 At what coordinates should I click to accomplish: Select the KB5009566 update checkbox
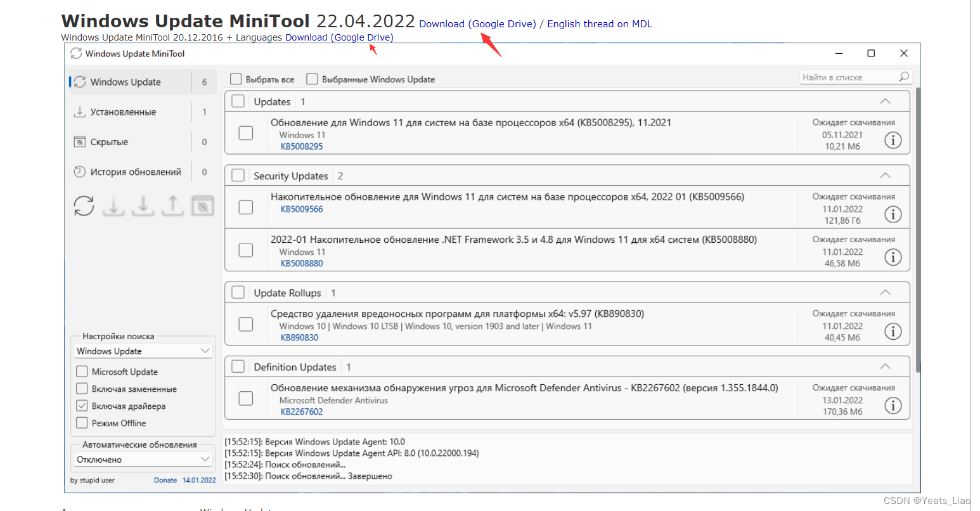pos(246,207)
